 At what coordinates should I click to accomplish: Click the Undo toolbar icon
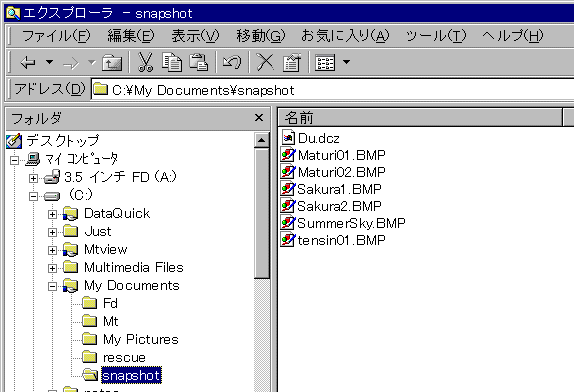point(232,62)
